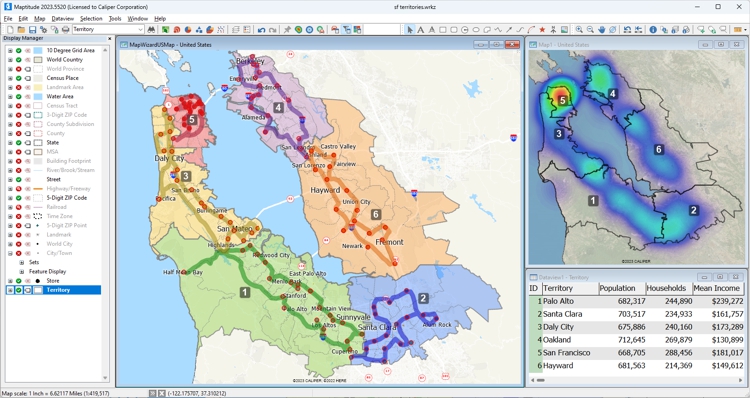Open the Selection menu
Image resolution: width=750 pixels, height=398 pixels.
(x=91, y=19)
